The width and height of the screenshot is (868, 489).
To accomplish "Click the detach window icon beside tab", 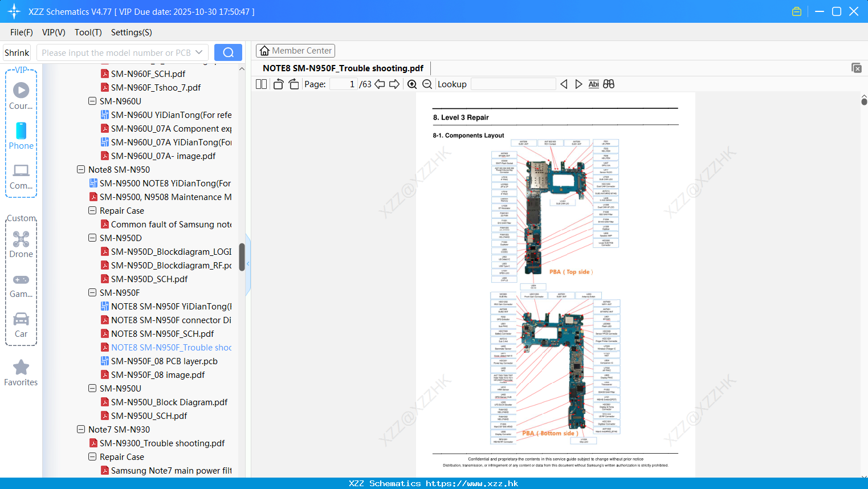I will [x=856, y=68].
